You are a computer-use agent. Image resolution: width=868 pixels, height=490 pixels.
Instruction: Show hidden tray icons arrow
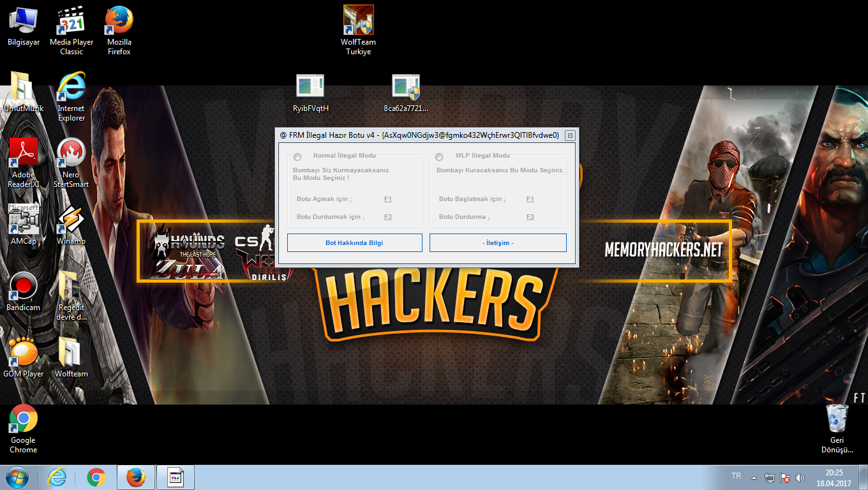754,477
